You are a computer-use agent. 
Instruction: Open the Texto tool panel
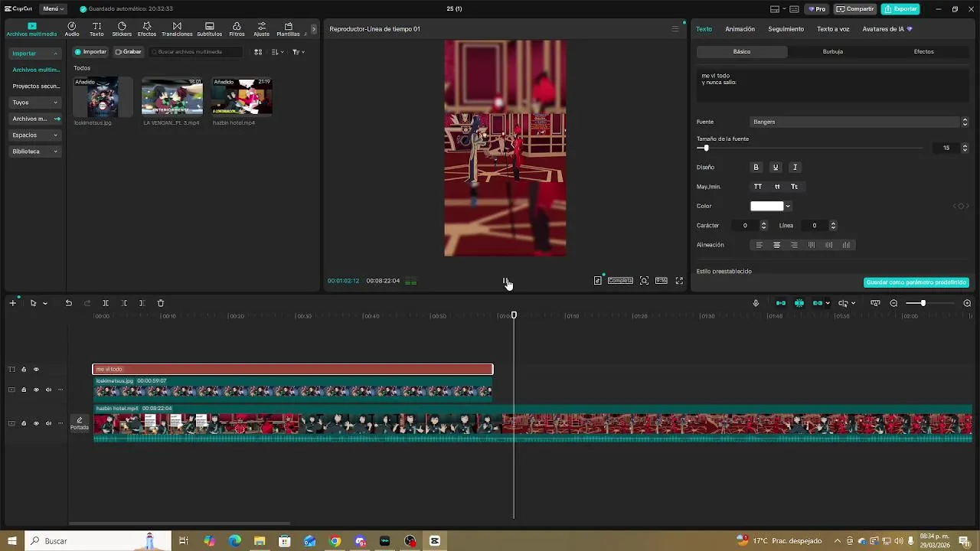96,29
